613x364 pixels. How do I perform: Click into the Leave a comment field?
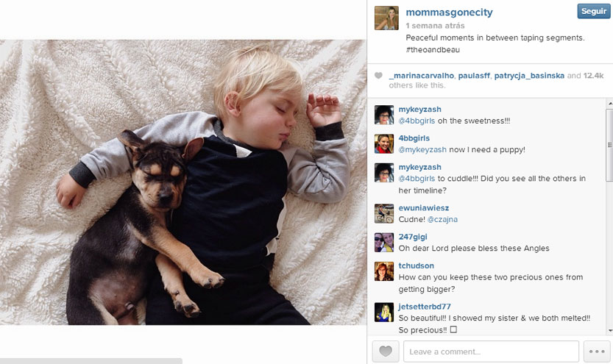(491, 351)
